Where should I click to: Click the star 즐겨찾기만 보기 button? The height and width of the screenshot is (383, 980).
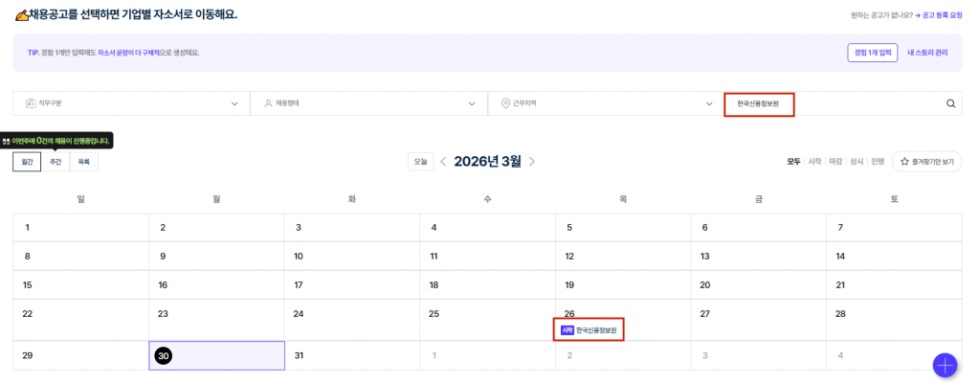tap(925, 162)
